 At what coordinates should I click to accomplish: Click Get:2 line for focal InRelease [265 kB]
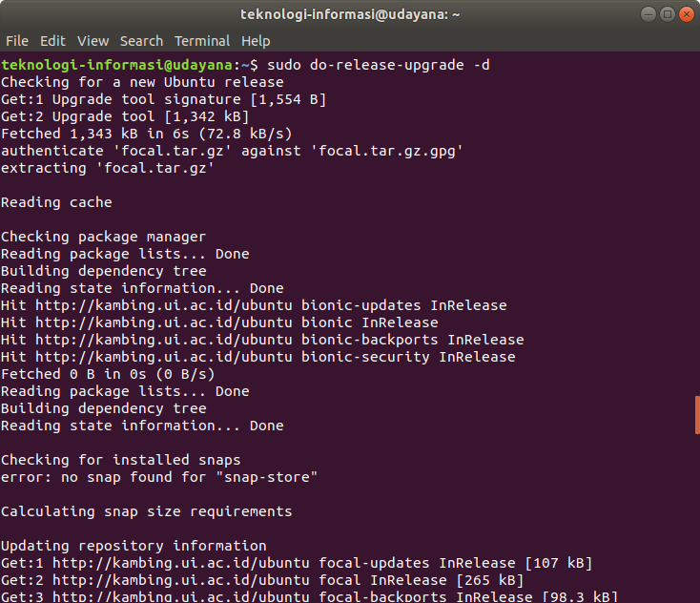pos(262,581)
